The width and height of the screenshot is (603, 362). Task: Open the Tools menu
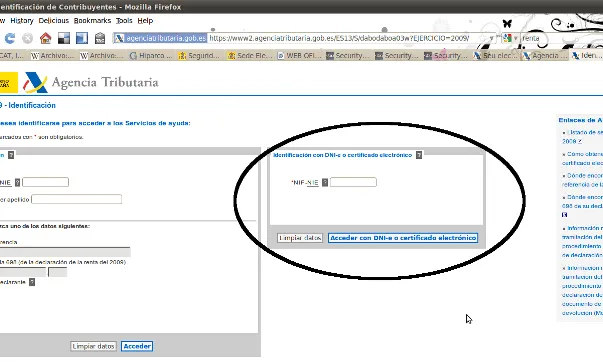pyautogui.click(x=124, y=21)
